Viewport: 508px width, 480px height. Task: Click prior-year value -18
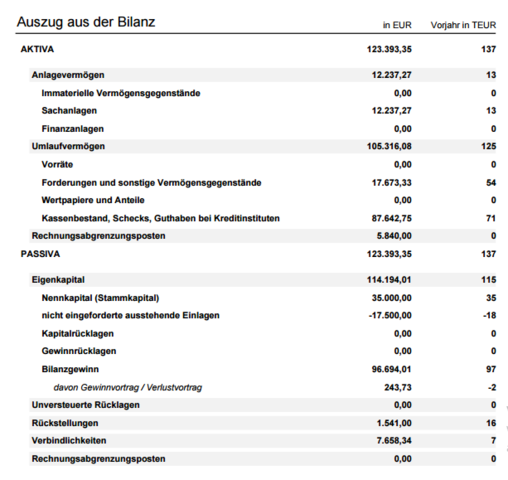490,316
